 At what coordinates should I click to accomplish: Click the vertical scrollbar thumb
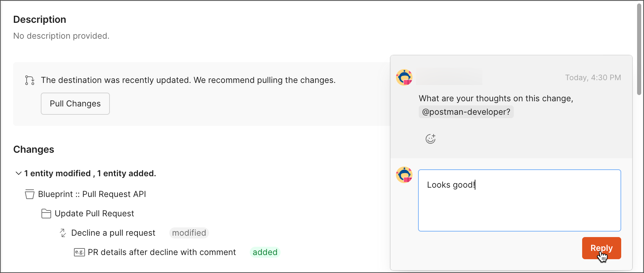point(639,48)
